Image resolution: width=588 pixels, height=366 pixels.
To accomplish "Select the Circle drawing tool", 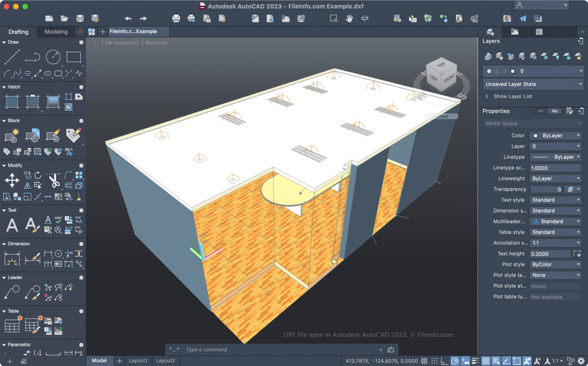I will tap(53, 57).
